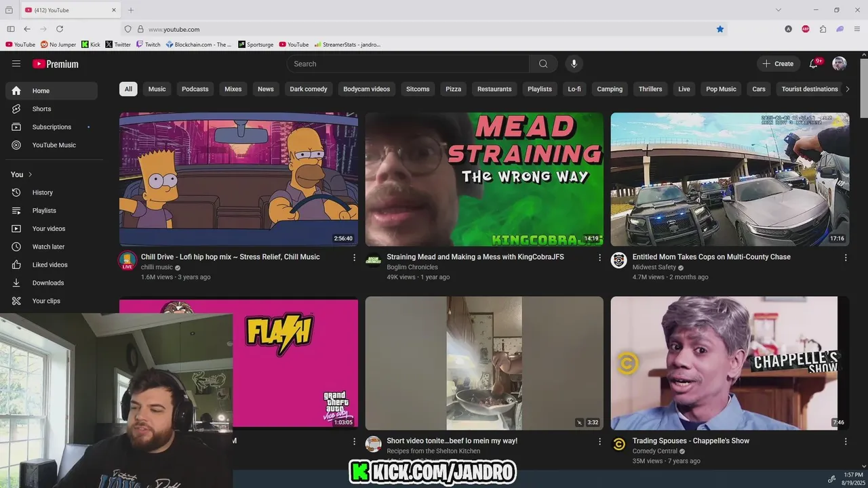The height and width of the screenshot is (488, 868).
Task: Open Boglim Chronicles channel link
Action: click(412, 267)
